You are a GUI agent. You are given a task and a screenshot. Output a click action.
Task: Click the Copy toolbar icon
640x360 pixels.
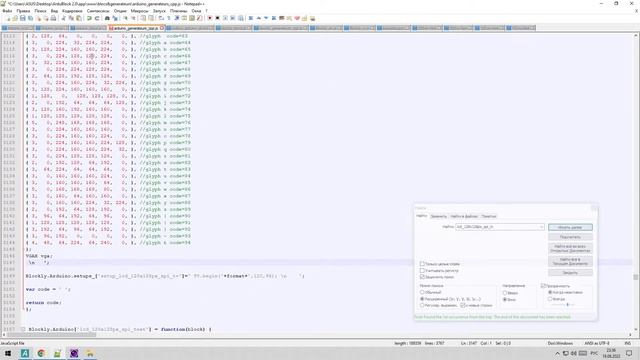click(71, 18)
